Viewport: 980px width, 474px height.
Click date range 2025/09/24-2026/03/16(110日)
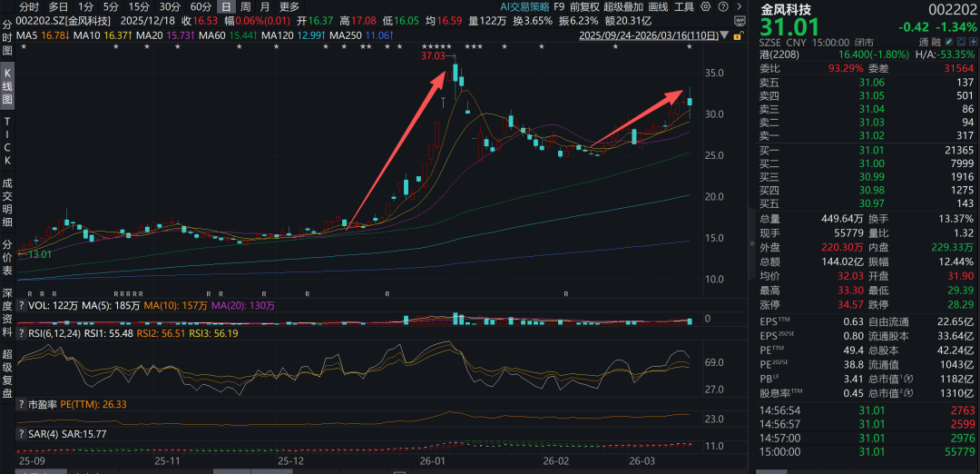651,35
